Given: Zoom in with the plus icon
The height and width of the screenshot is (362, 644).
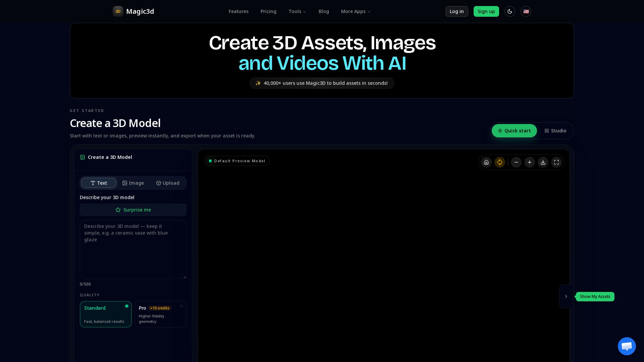Looking at the screenshot, I should point(530,162).
